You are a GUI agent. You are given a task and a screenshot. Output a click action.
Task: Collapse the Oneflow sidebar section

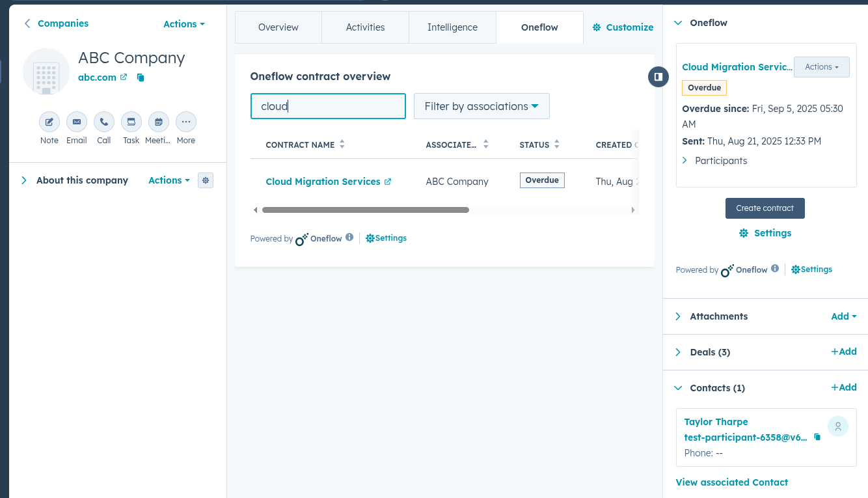(678, 23)
